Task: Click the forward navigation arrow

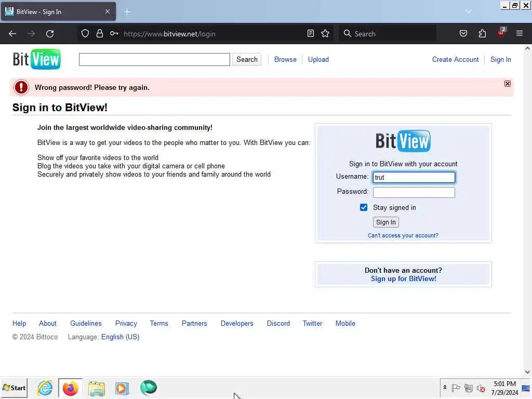Action: pos(31,34)
